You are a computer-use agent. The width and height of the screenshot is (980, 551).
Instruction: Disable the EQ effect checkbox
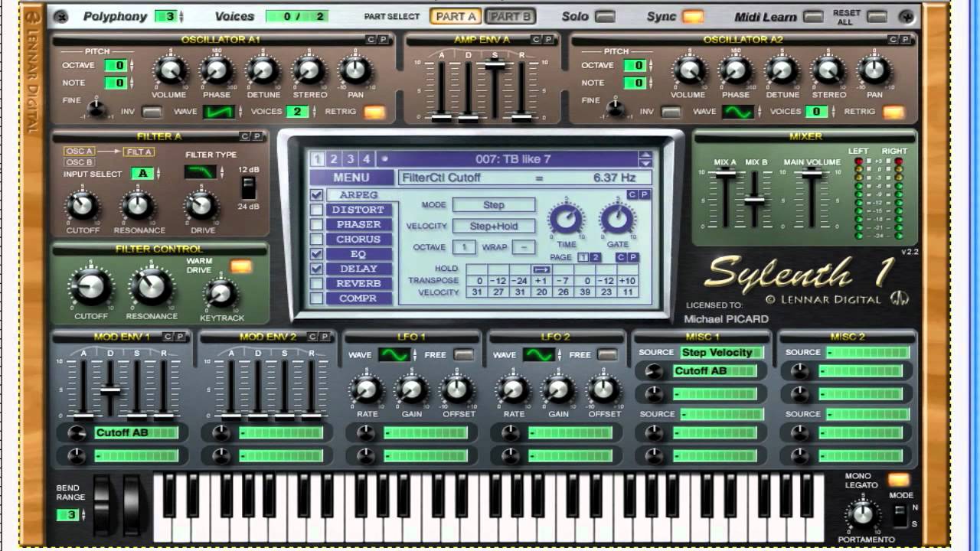(316, 254)
